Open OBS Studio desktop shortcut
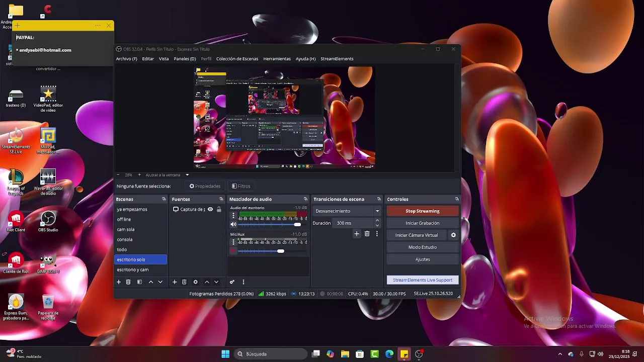 point(48,222)
